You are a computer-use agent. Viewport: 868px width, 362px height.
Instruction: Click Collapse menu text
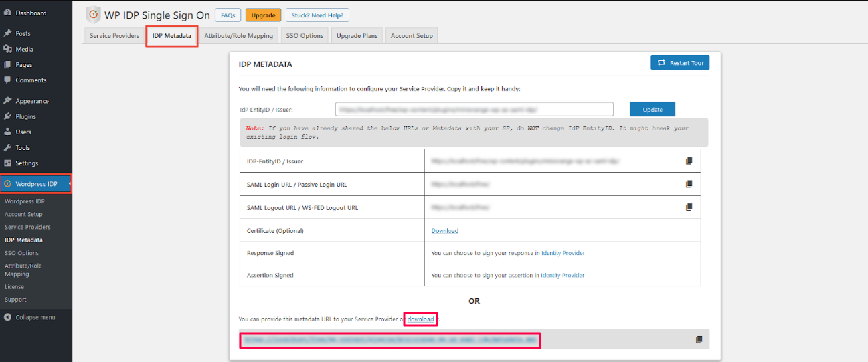[x=35, y=317]
